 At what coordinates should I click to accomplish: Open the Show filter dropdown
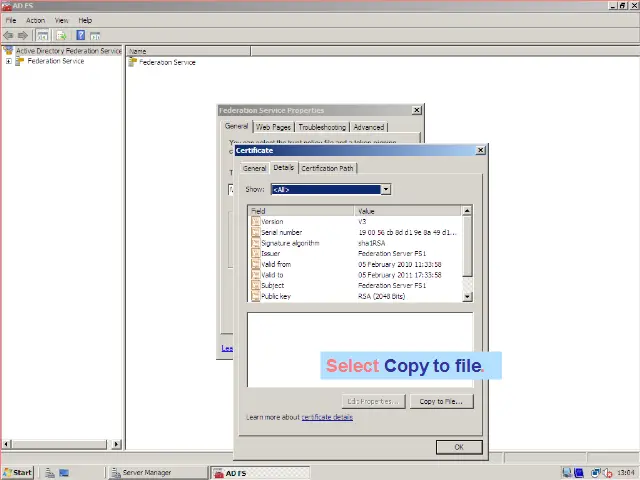click(385, 189)
